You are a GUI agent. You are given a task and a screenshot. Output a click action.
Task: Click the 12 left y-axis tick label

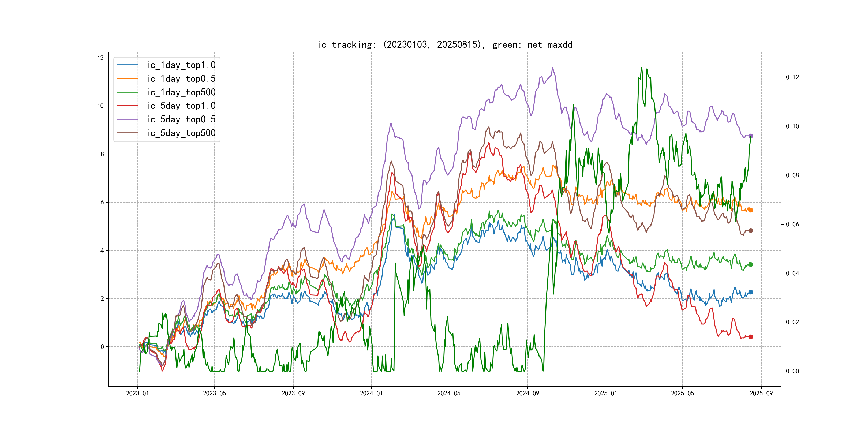point(100,58)
